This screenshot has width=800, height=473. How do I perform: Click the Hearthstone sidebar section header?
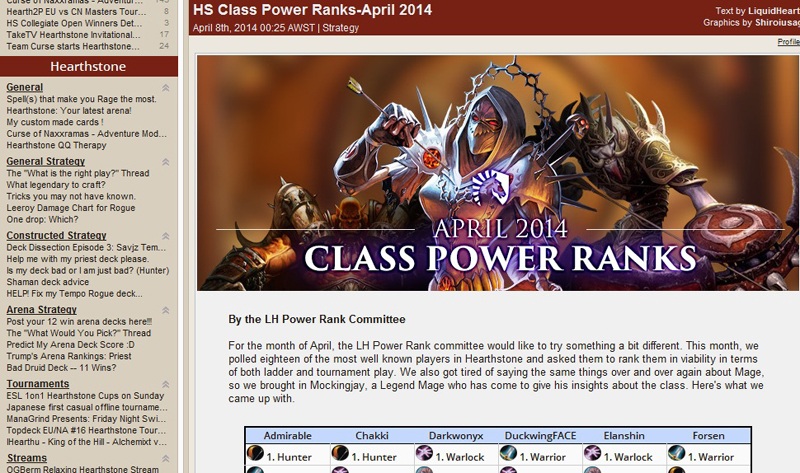tap(89, 66)
